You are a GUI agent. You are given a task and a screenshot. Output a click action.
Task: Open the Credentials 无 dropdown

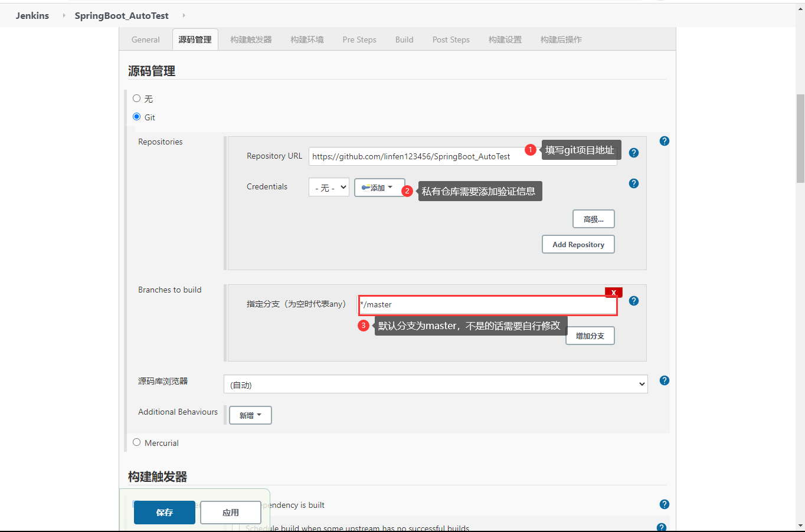(x=329, y=188)
